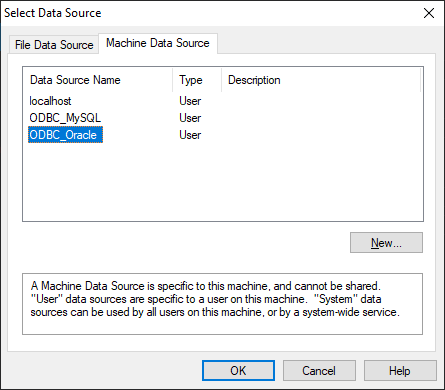
Task: Select the localhost data source
Action: pos(50,101)
